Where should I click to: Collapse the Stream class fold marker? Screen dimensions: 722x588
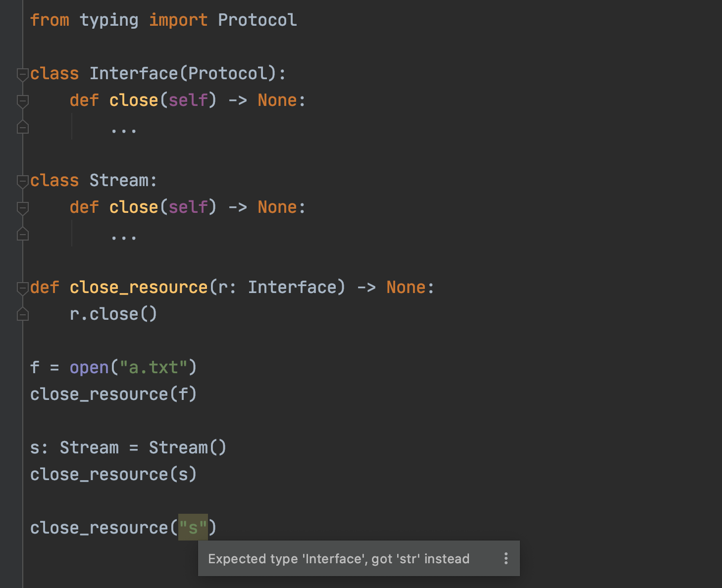point(23,181)
